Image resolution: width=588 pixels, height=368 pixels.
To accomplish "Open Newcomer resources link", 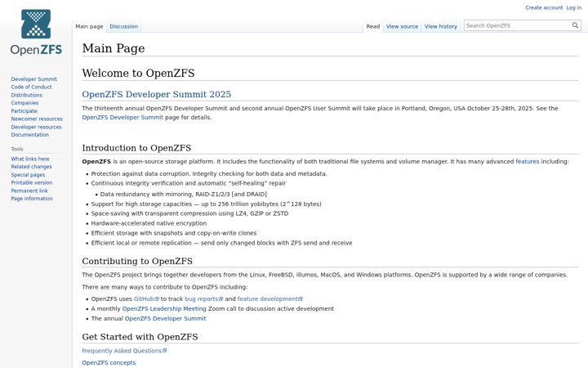I will tap(37, 119).
